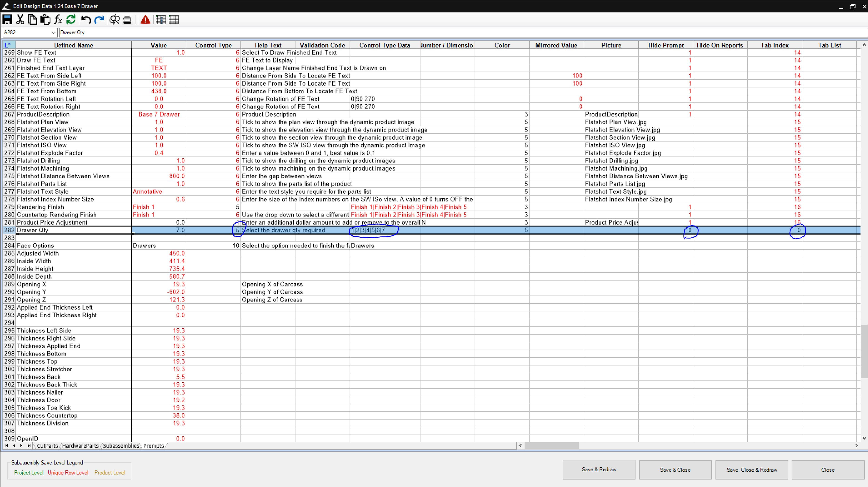868x487 pixels.
Task: Click the red warning triangle icon
Action: pyautogui.click(x=145, y=20)
